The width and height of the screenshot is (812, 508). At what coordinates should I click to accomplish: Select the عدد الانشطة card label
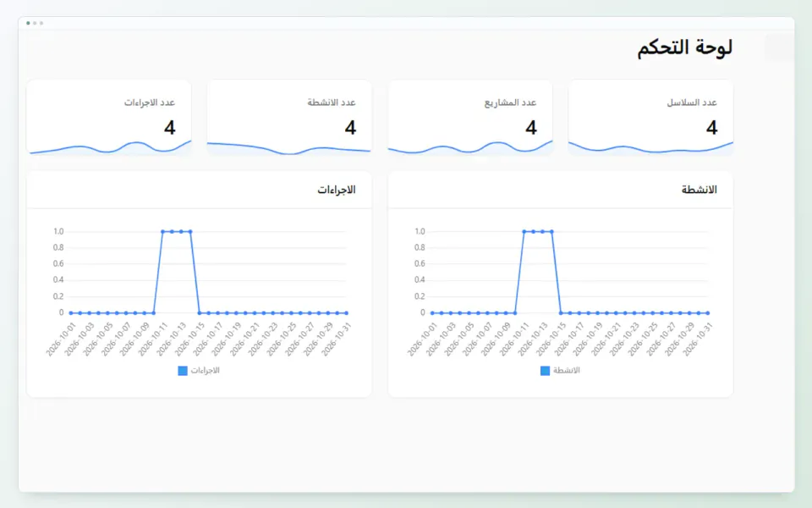pos(332,102)
